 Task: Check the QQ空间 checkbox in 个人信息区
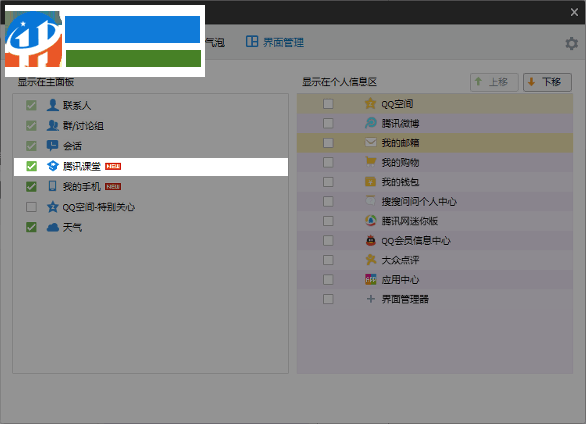pos(328,103)
